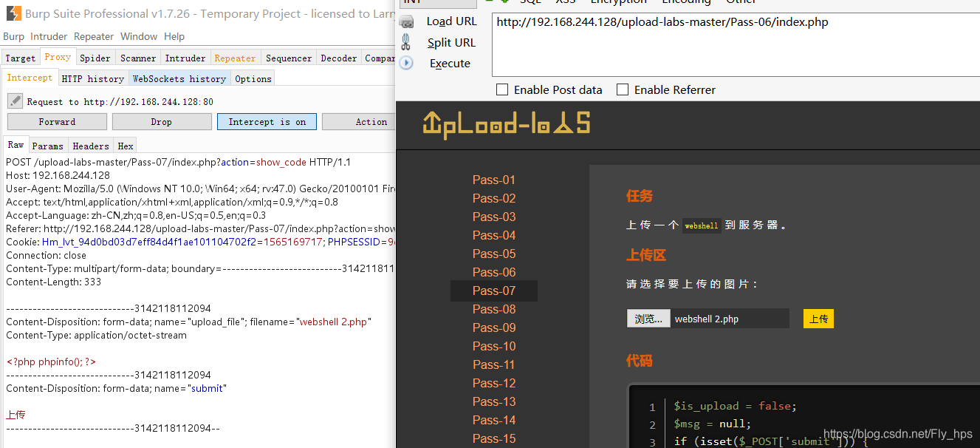
Task: Click the Load URL button label
Action: click(x=452, y=21)
